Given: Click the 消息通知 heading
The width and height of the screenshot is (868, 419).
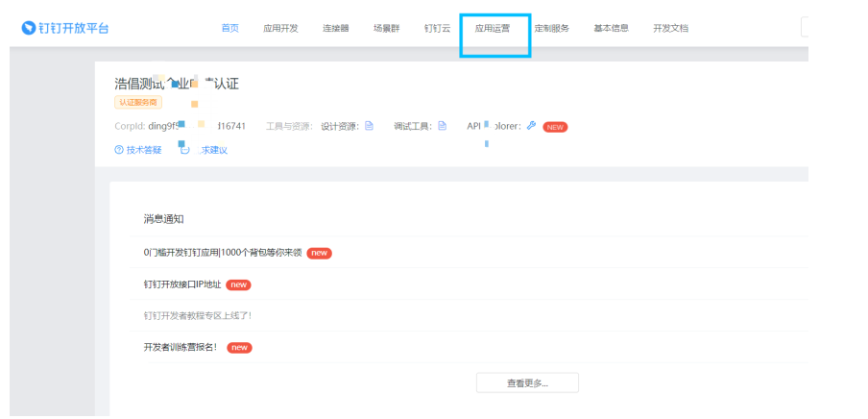Looking at the screenshot, I should [x=163, y=219].
